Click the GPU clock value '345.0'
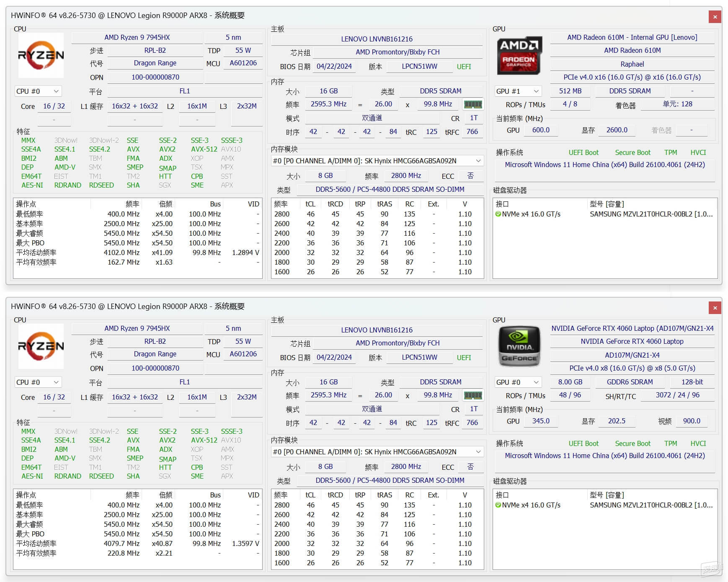The width and height of the screenshot is (728, 582). point(541,421)
